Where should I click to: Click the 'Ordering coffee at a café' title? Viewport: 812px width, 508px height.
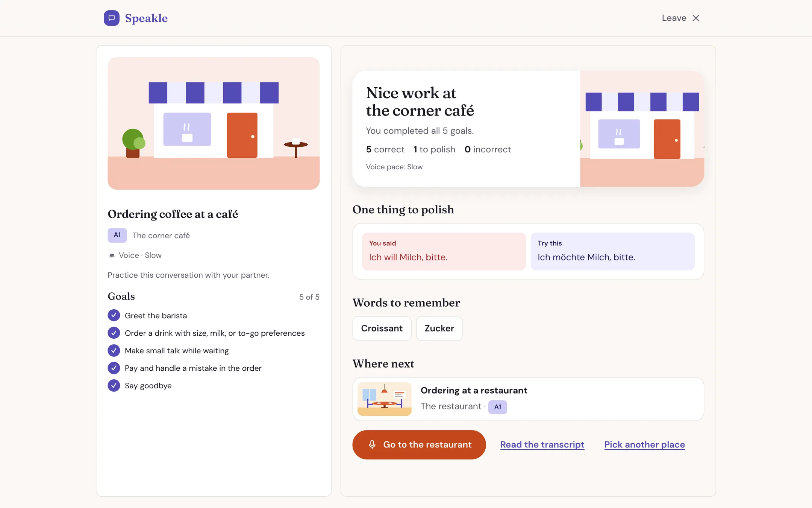point(173,214)
